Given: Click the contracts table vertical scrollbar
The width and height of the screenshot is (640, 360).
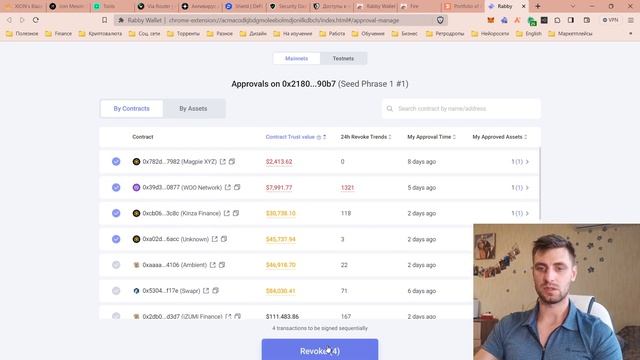Looking at the screenshot, I should coord(540,184).
